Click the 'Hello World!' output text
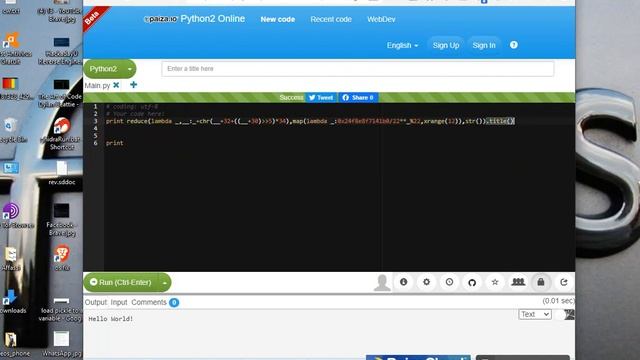This screenshot has height=360, width=640. 111,319
